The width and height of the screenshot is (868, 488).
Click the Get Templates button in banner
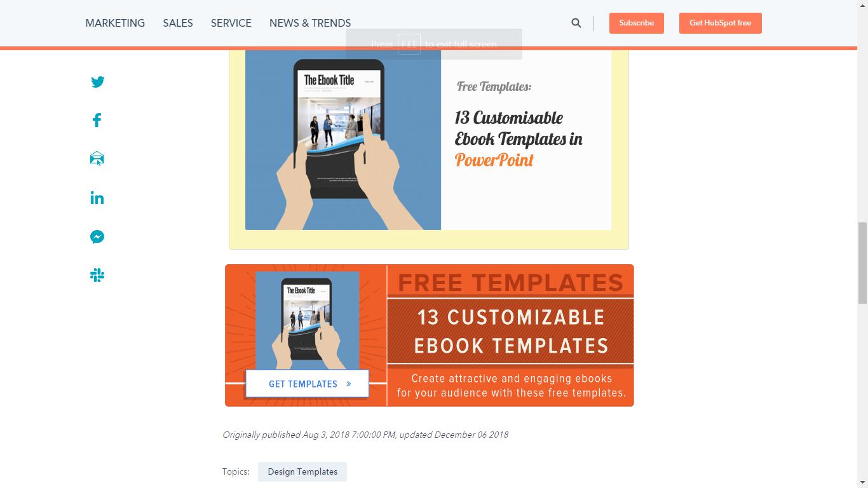[308, 384]
